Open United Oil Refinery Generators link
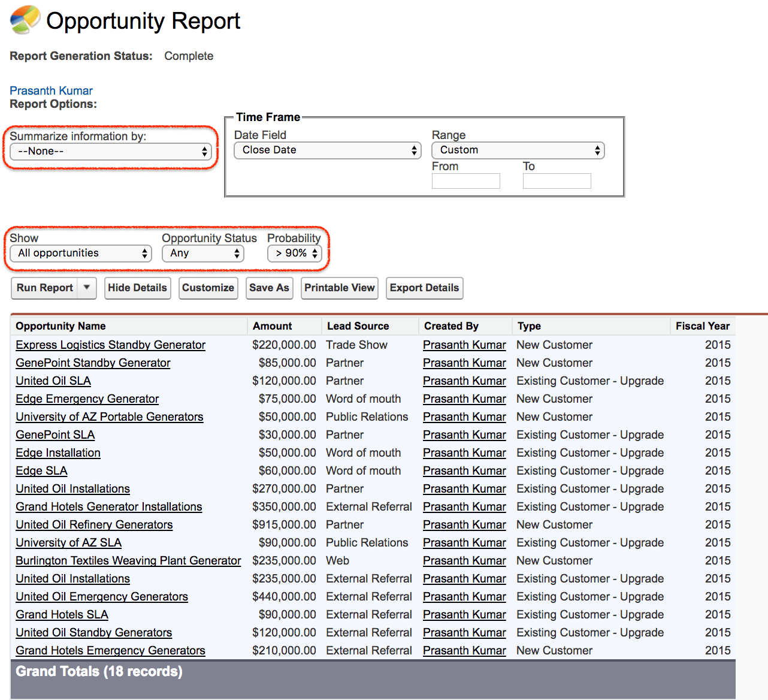 click(x=94, y=524)
